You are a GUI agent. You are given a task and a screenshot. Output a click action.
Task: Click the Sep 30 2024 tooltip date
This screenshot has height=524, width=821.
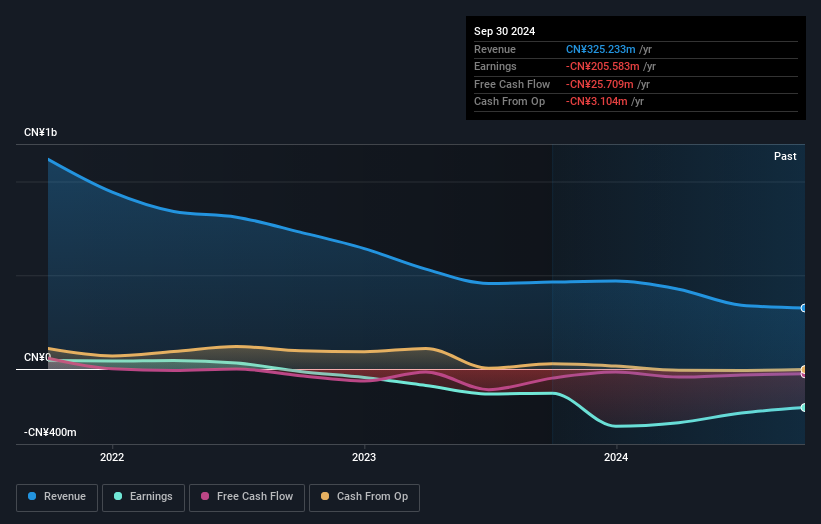(x=504, y=31)
